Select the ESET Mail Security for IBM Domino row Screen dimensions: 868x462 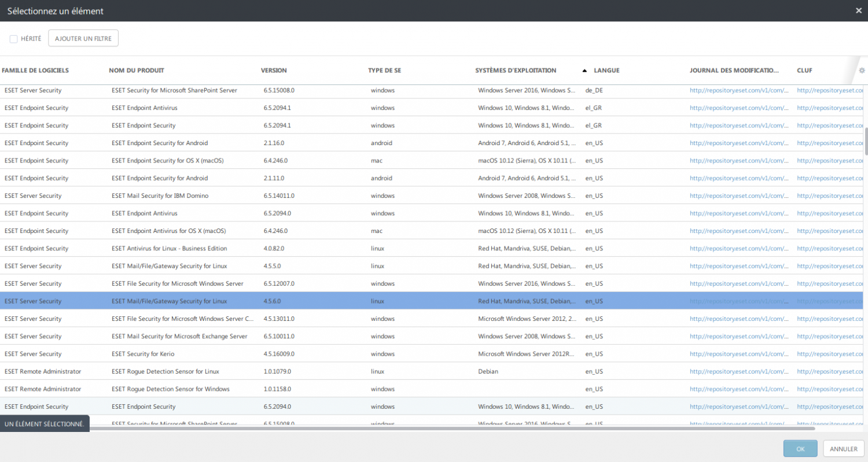160,196
